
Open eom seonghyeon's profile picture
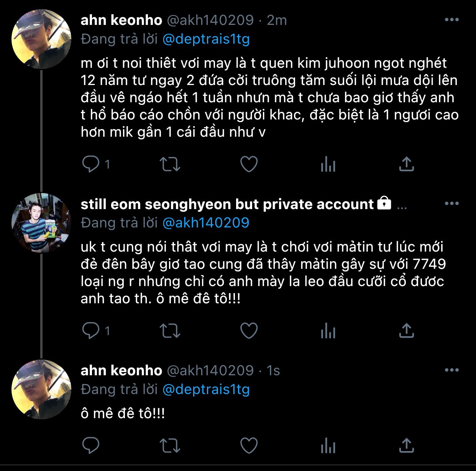(x=41, y=223)
